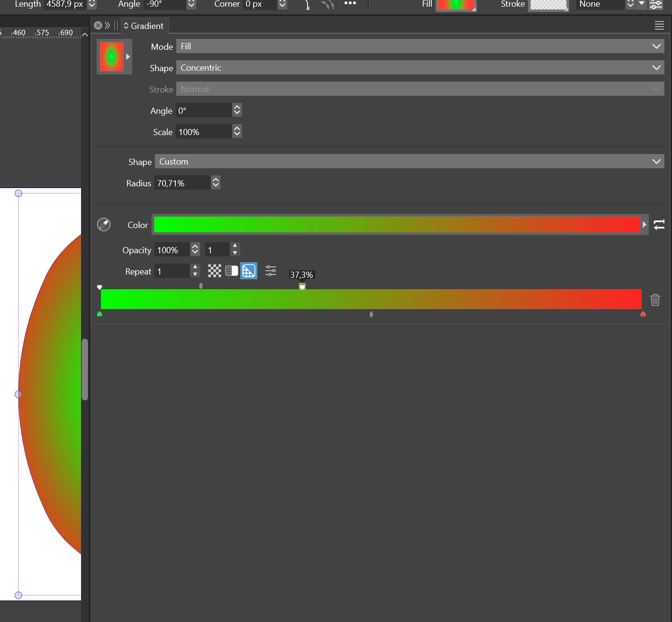Toggle the highlighted blue gradient option

249,271
